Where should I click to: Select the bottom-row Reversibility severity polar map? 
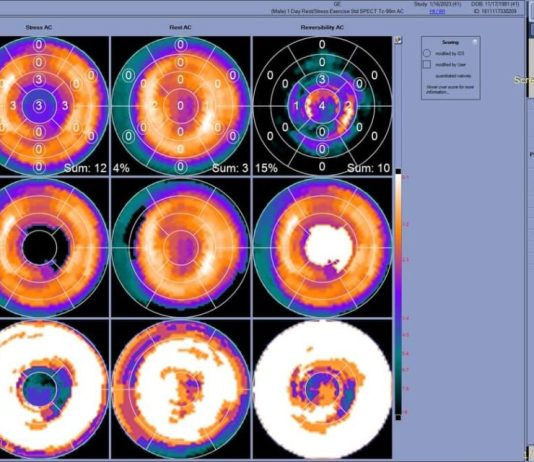323,389
